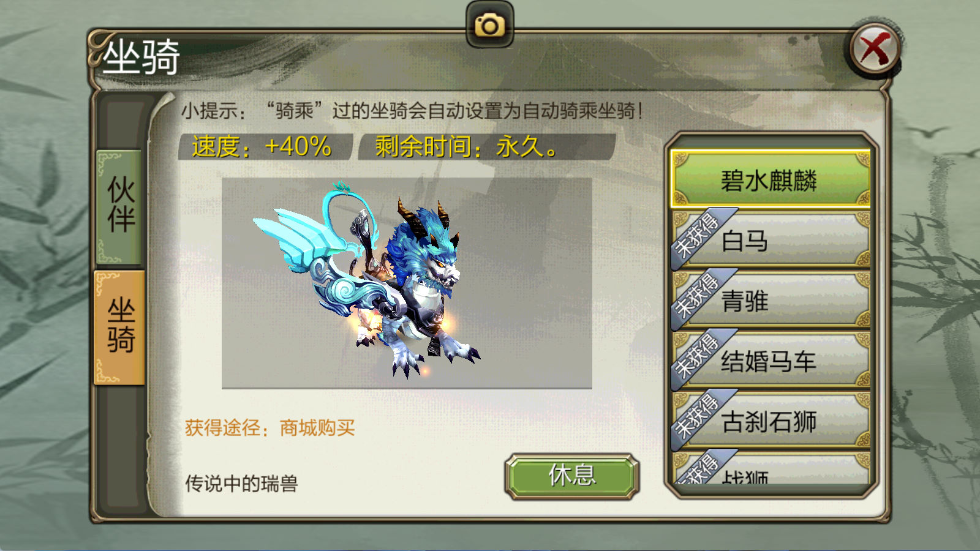Viewport: 980px width, 551px height.
Task: Tap the camera screenshot icon
Action: click(x=489, y=25)
